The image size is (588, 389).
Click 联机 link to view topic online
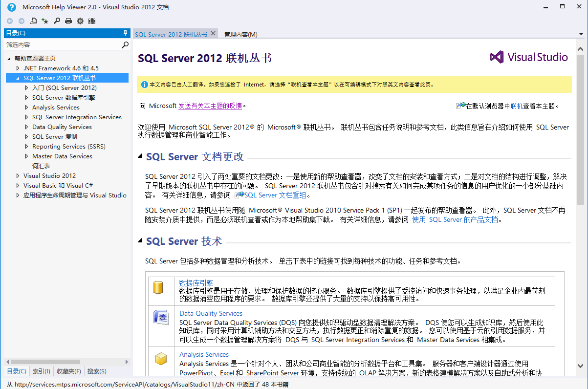[x=517, y=106]
